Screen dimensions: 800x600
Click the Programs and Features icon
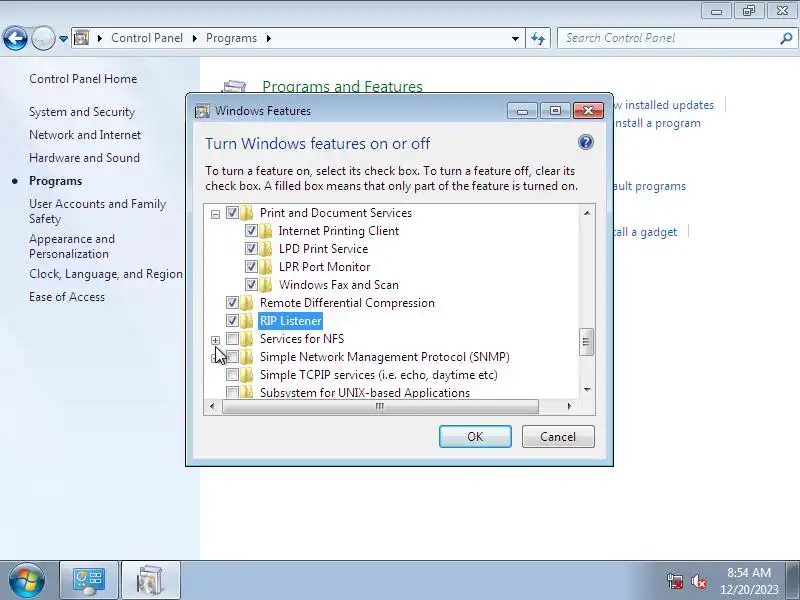click(x=235, y=86)
